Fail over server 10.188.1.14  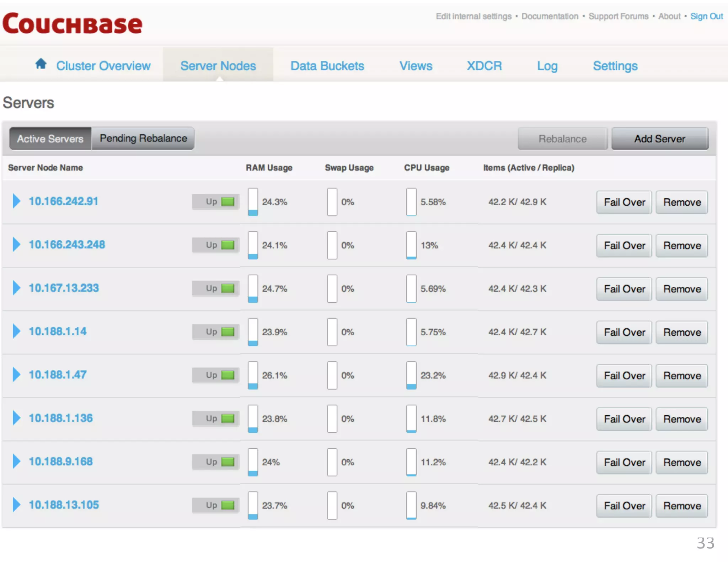coord(624,332)
